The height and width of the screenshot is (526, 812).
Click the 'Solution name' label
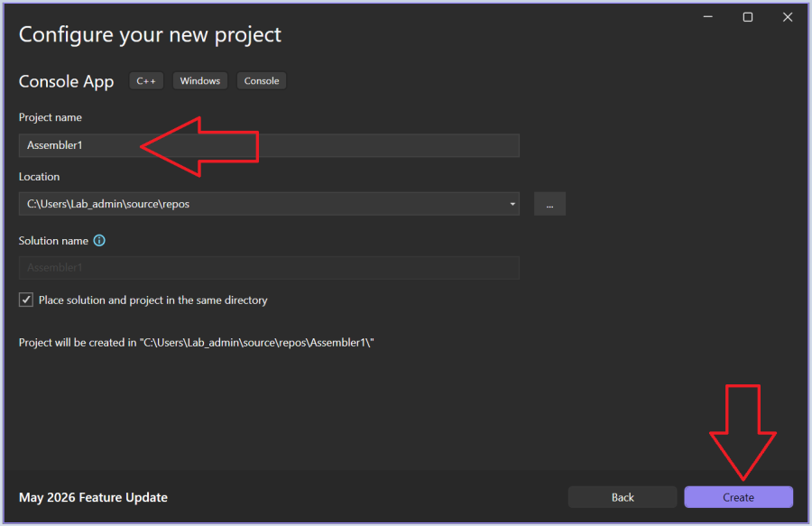[53, 241]
